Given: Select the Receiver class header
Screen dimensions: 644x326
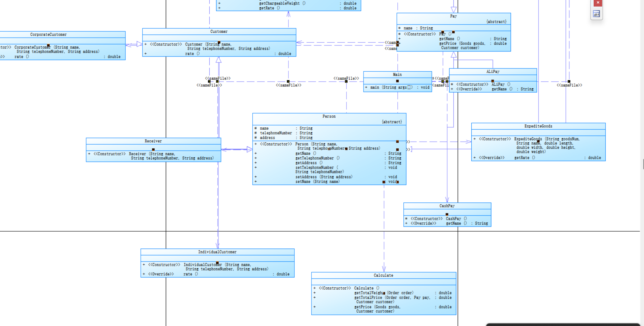Looking at the screenshot, I should click(x=153, y=141).
